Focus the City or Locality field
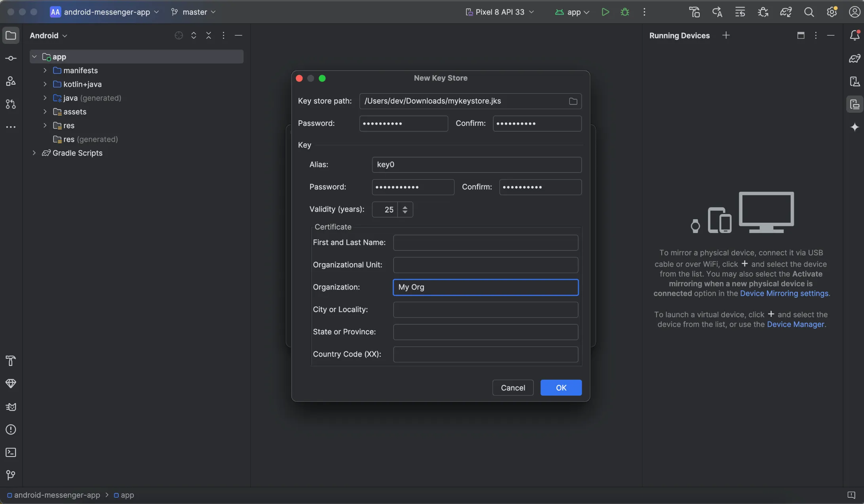 click(x=485, y=310)
